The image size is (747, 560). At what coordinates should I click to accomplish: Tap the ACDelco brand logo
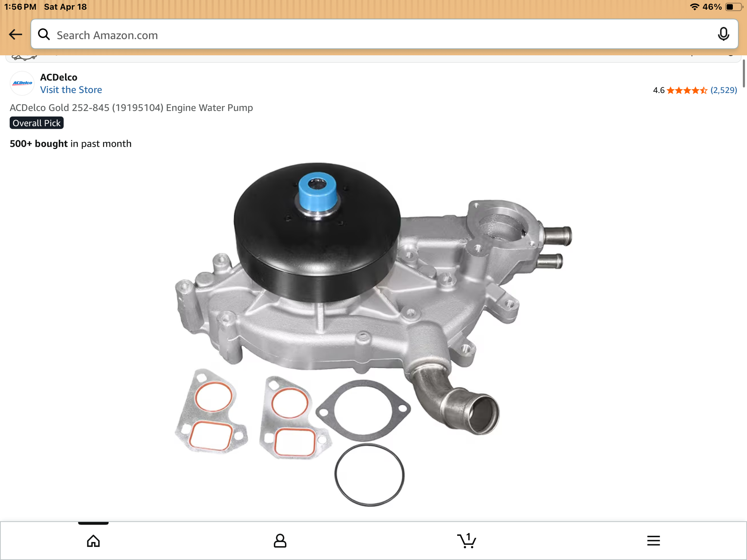coord(22,83)
